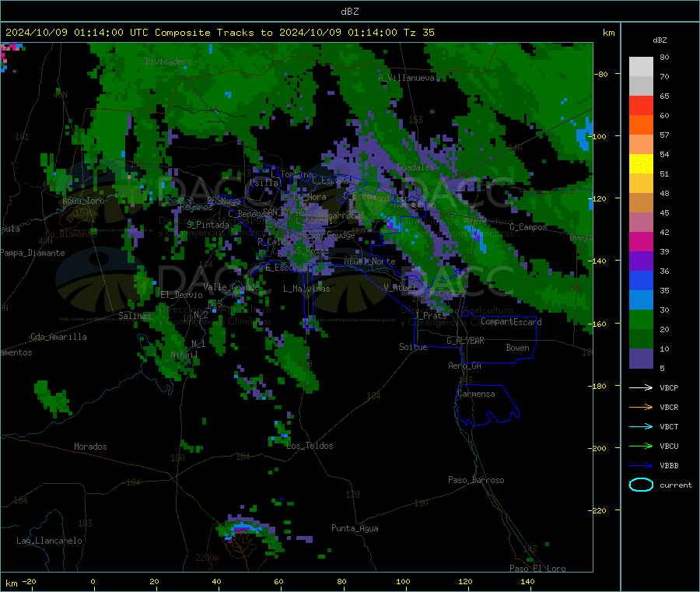
Task: Click the A_Villanueva map label
Action: tap(406, 78)
